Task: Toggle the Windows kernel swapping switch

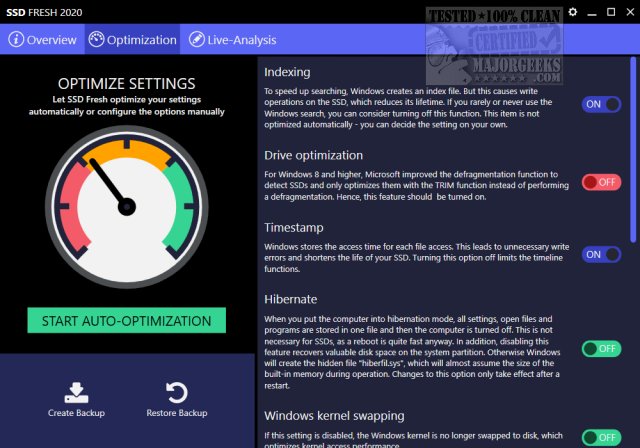Action: click(x=601, y=438)
